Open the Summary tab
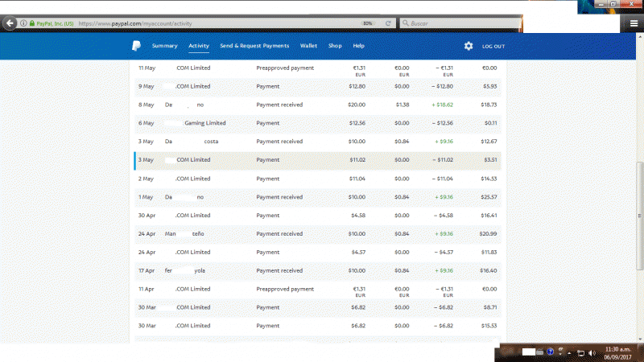 pyautogui.click(x=165, y=46)
